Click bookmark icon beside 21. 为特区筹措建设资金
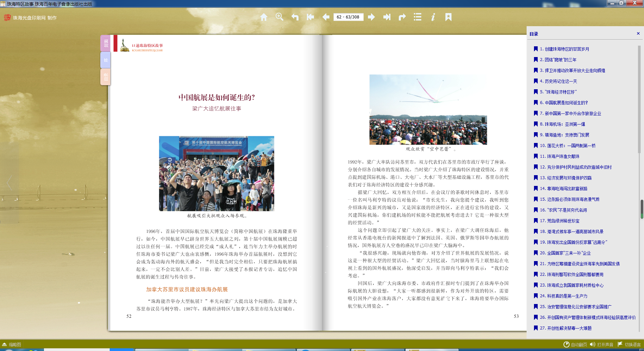The image size is (644, 351). [536, 264]
